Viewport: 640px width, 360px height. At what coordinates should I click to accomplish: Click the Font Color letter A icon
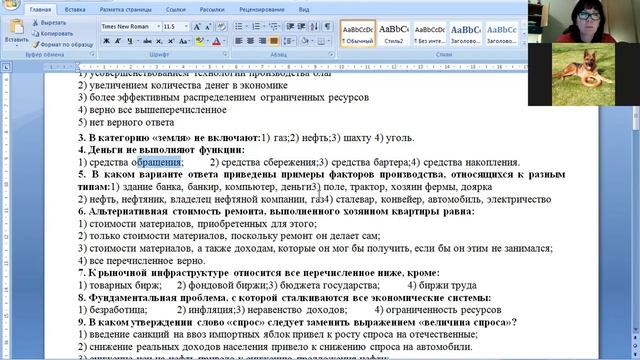(216, 41)
